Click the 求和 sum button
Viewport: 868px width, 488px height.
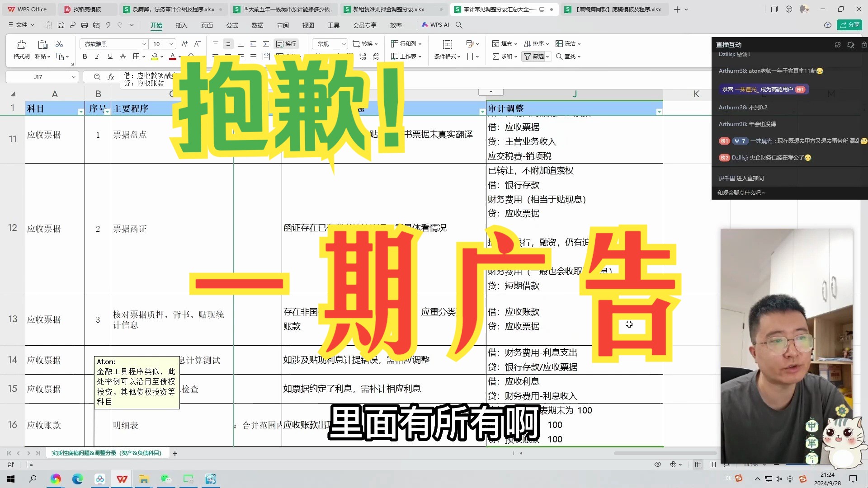pyautogui.click(x=505, y=56)
